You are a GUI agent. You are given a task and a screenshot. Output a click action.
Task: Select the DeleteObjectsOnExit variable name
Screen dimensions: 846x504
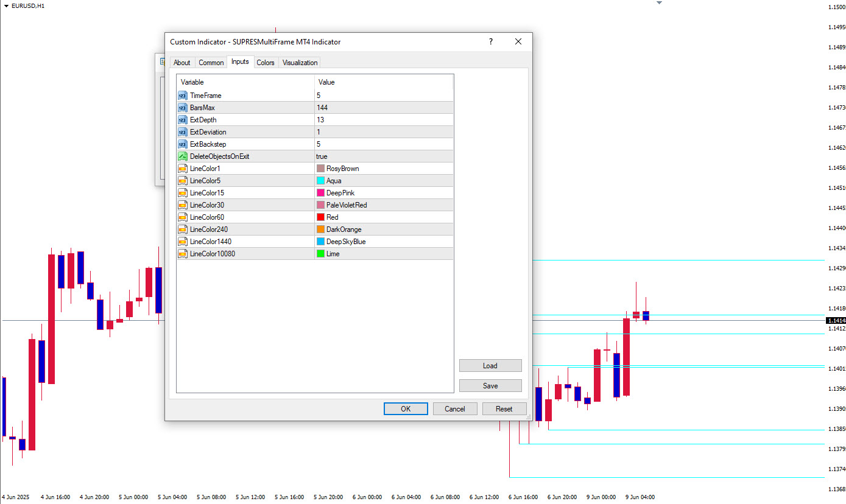(220, 156)
